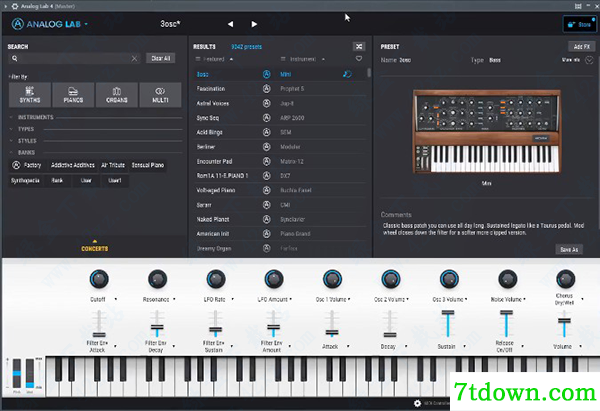Click the Noise Volume knob
This screenshot has height=411, width=600.
(x=507, y=279)
